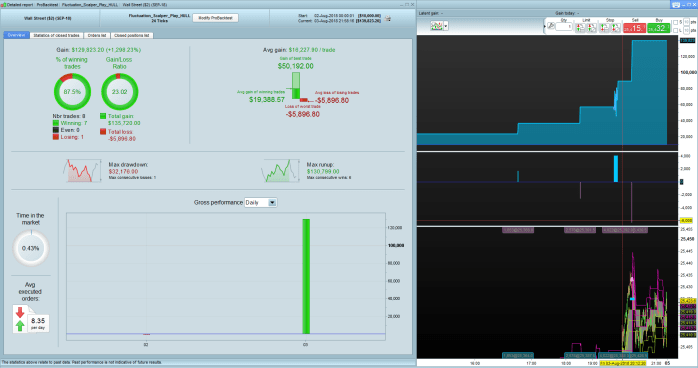This screenshot has height=368, width=698.
Task: Open the Orders list tab
Action: click(97, 35)
